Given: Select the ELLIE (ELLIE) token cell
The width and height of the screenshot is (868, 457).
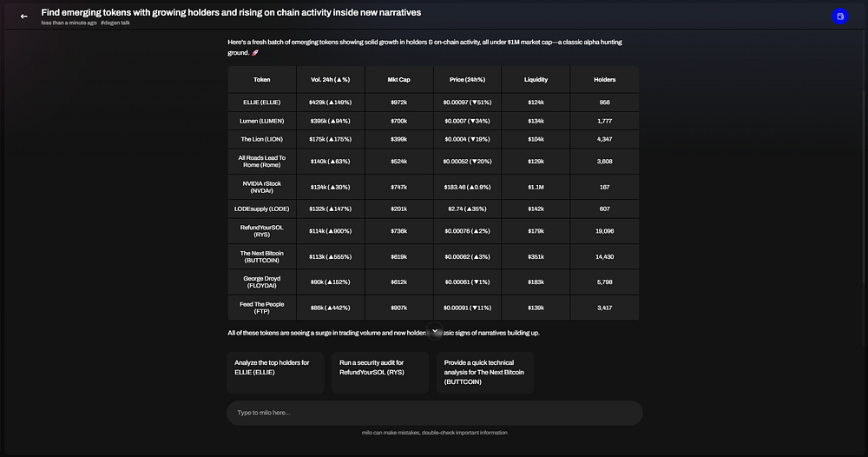Looking at the screenshot, I should coord(261,102).
